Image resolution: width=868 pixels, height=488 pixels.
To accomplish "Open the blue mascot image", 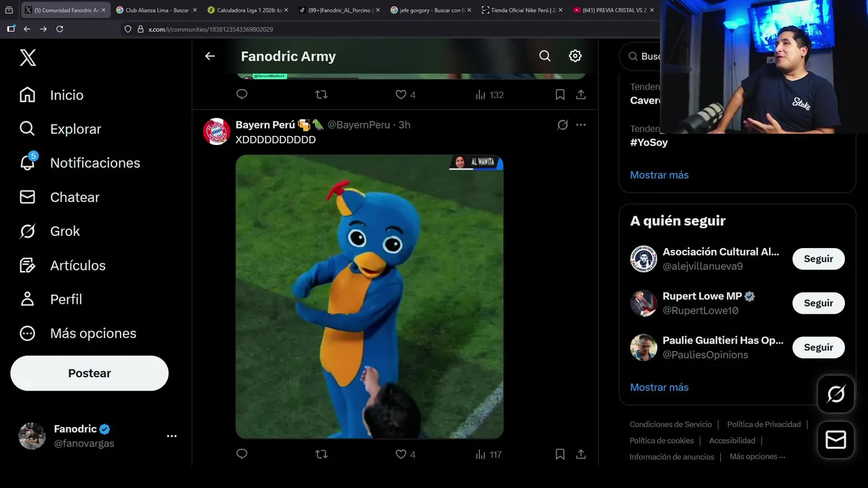I will coord(370,296).
